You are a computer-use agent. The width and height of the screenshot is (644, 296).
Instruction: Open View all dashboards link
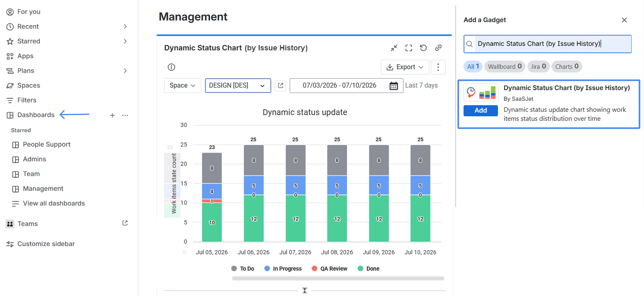pos(54,203)
